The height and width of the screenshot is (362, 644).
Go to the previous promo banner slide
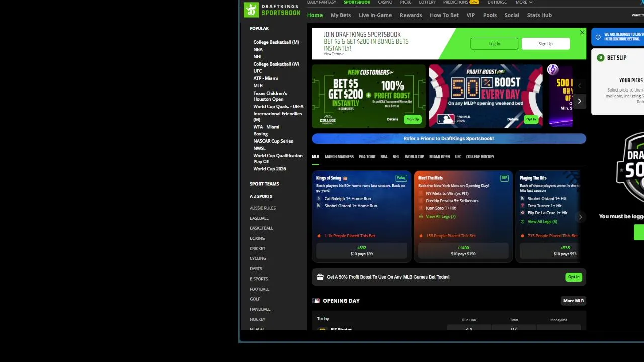(579, 86)
